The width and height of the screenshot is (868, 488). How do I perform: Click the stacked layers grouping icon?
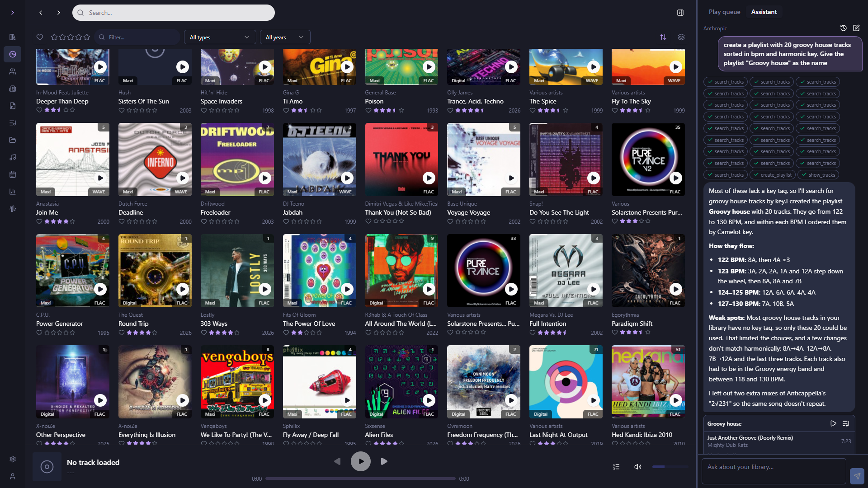point(681,37)
